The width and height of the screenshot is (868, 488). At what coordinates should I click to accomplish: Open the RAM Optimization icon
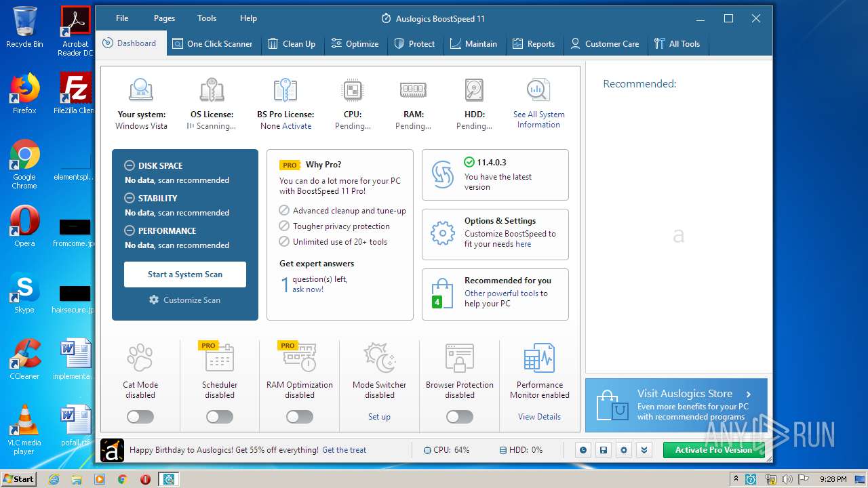pos(300,357)
